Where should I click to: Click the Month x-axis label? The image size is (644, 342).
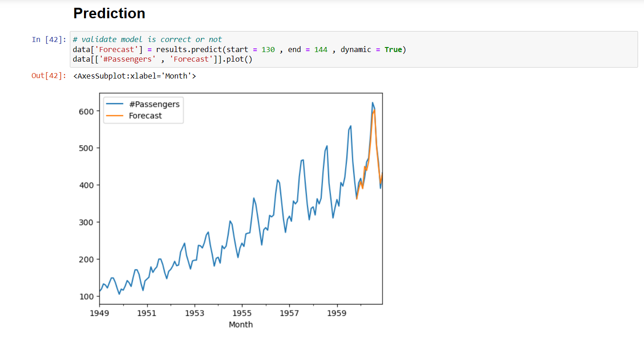point(241,325)
